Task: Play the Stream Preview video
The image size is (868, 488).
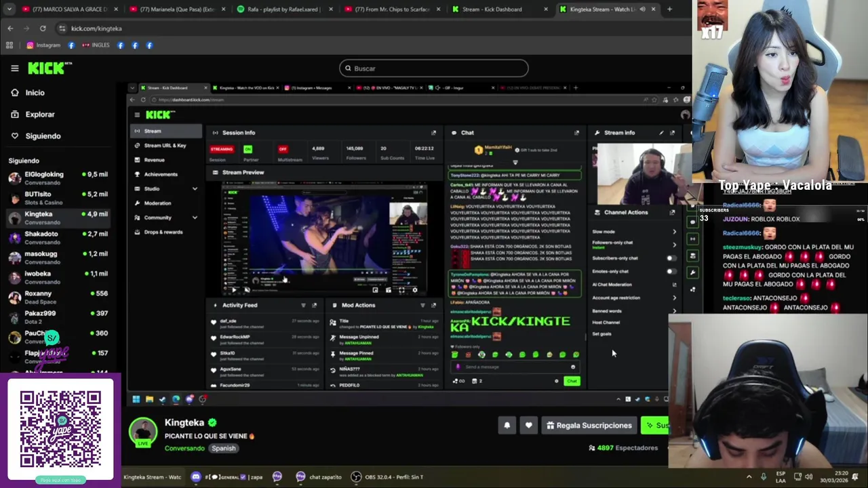Action: 234,290
